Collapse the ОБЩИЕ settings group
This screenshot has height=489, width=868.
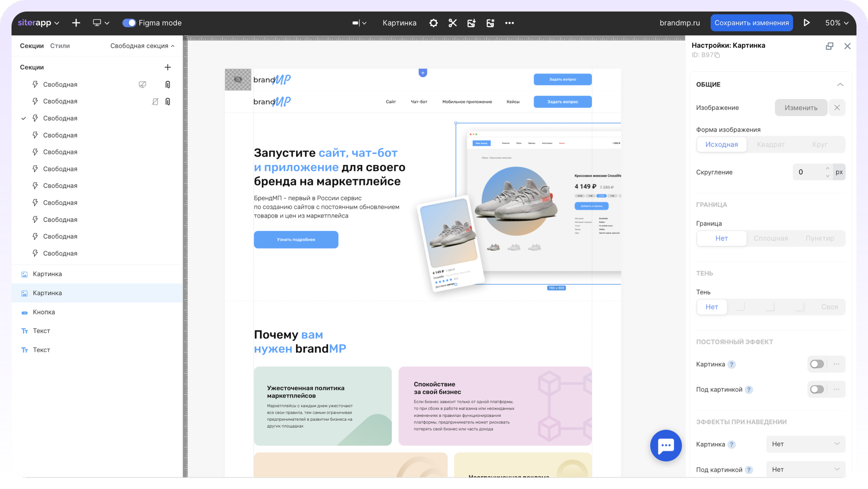tap(840, 85)
